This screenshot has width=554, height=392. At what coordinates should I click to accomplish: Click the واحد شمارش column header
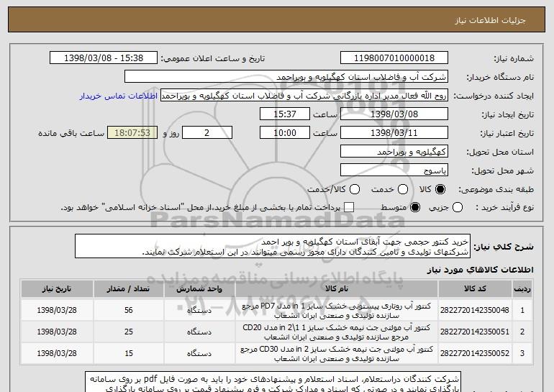coord(199,289)
